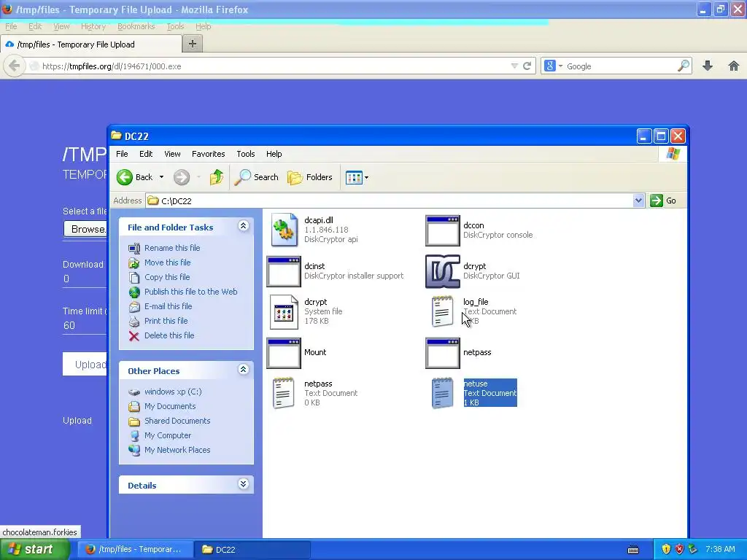The image size is (747, 560).
Task: Open Firefox History menu
Action: (93, 26)
